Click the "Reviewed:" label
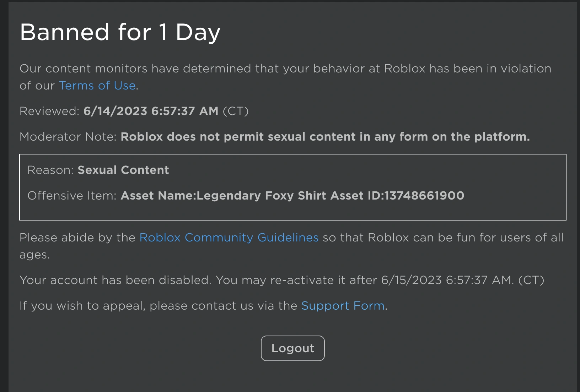This screenshot has width=580, height=392. point(49,111)
